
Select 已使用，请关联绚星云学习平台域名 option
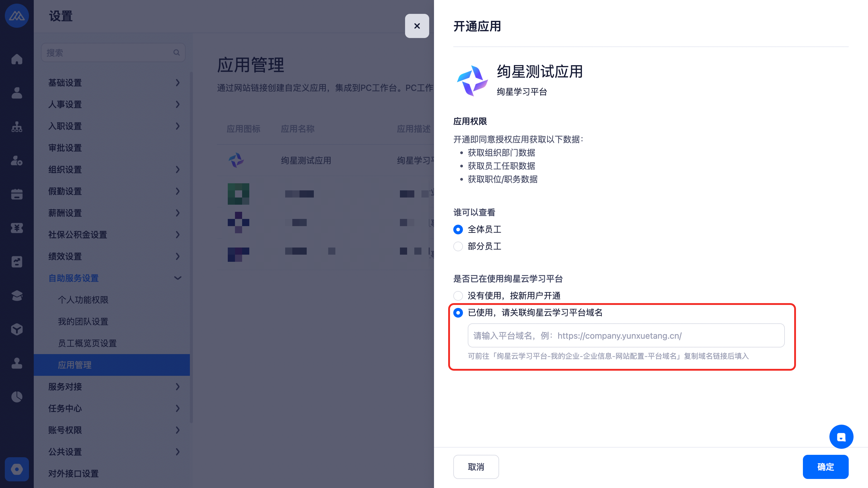[x=458, y=313]
